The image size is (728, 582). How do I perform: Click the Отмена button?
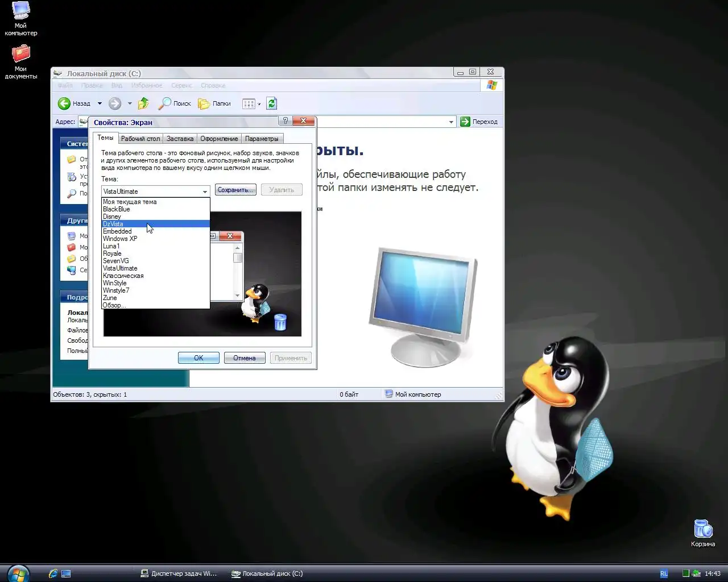(x=245, y=358)
